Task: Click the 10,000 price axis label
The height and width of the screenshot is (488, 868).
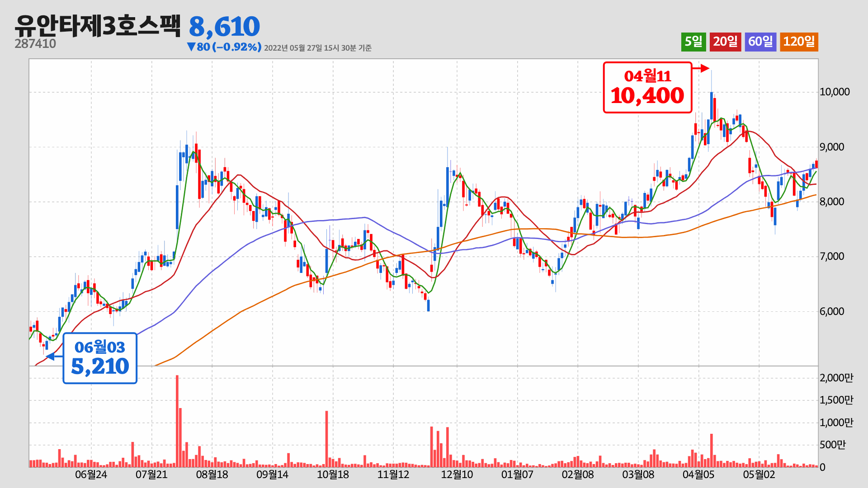Action: pos(835,92)
